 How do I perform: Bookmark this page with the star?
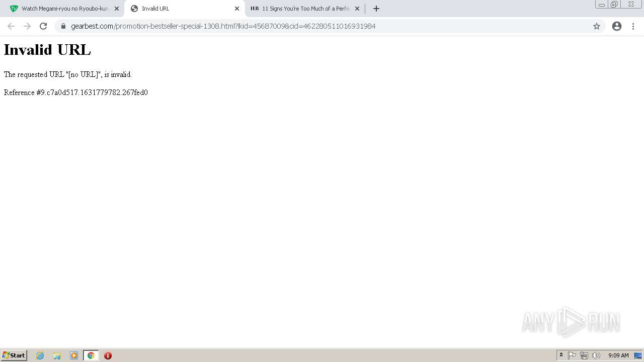pyautogui.click(x=597, y=26)
